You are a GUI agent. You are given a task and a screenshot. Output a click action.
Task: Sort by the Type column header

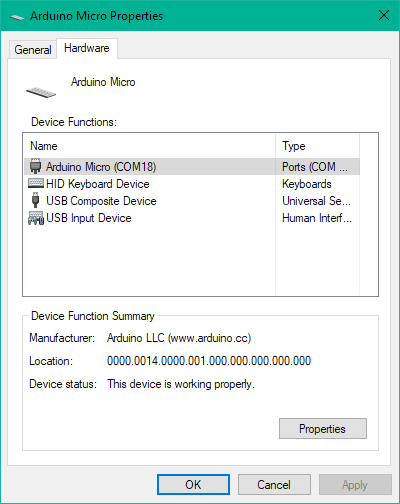click(x=318, y=146)
